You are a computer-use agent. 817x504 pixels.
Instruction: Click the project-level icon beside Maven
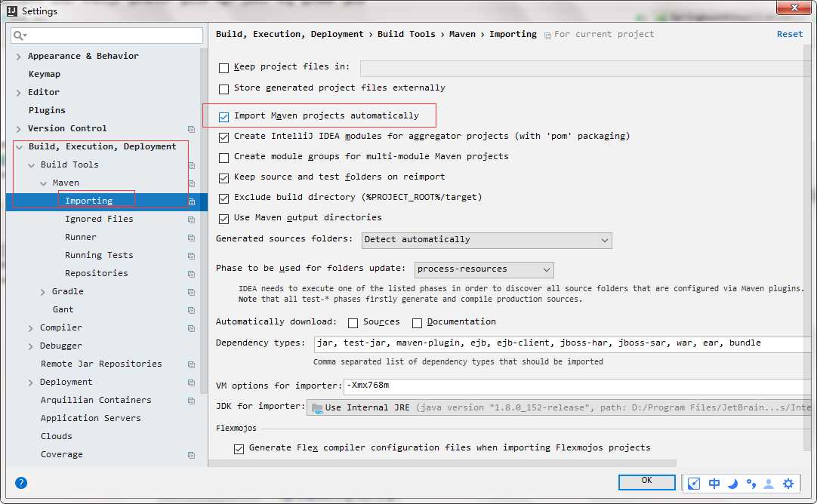pos(191,183)
